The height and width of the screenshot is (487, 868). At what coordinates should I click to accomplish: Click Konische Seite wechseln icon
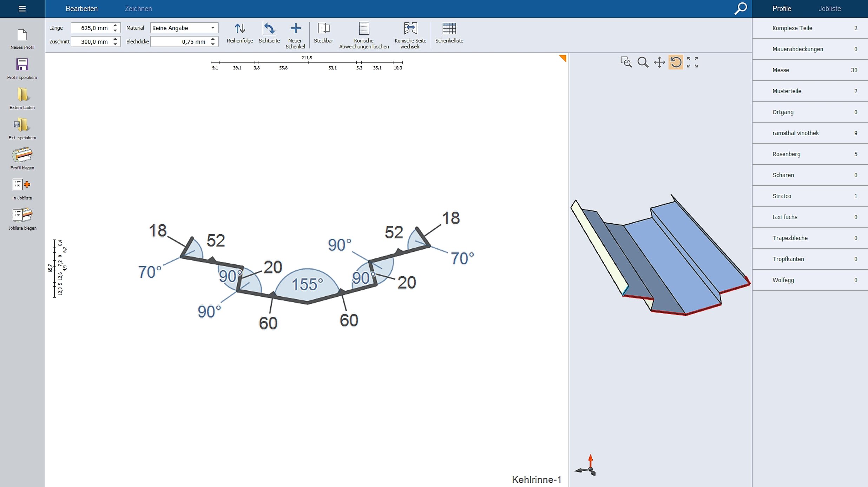tap(410, 28)
